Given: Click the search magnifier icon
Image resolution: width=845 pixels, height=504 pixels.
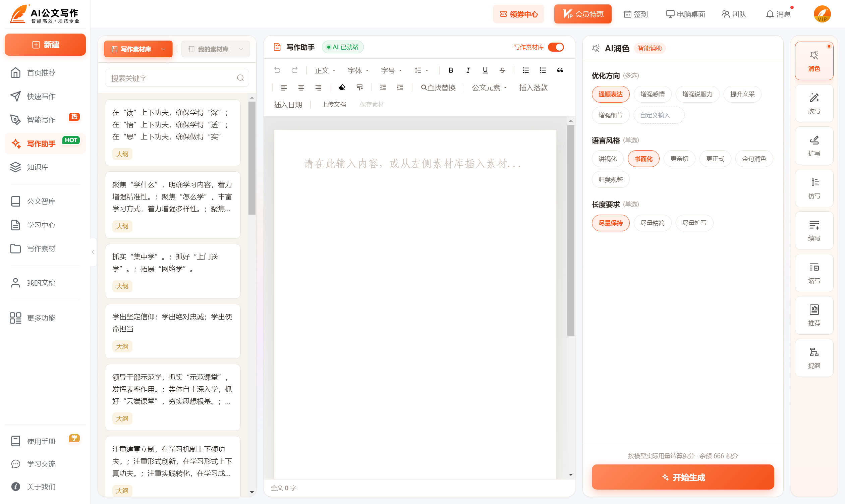Looking at the screenshot, I should coord(240,78).
